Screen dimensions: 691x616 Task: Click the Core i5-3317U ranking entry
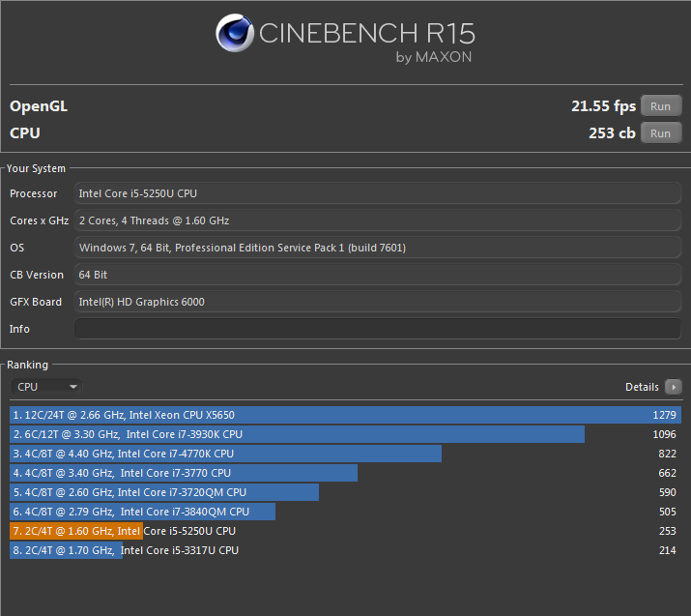(x=67, y=550)
